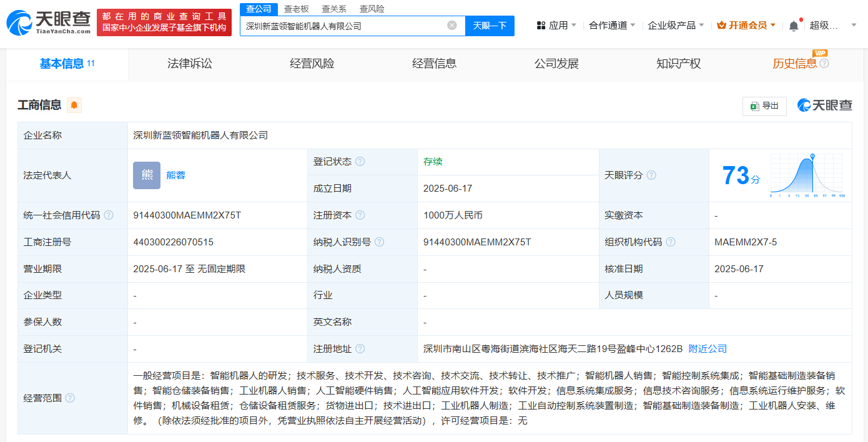The width and height of the screenshot is (868, 442).
Task: Open the 熊蓉 legal representative link
Action: [175, 175]
